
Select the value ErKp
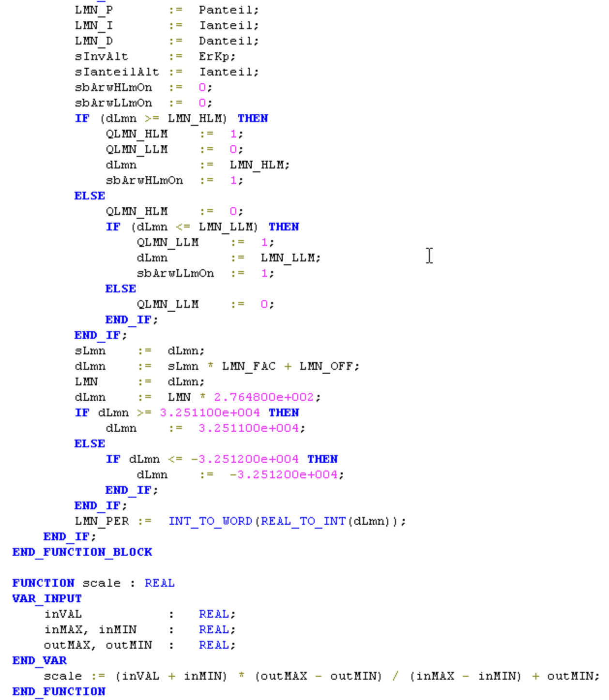pos(214,56)
